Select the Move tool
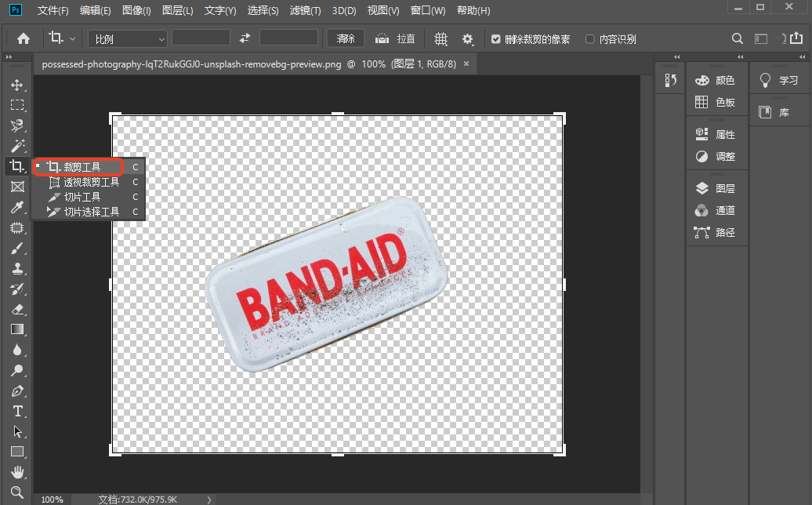Image resolution: width=812 pixels, height=505 pixels. pos(17,85)
